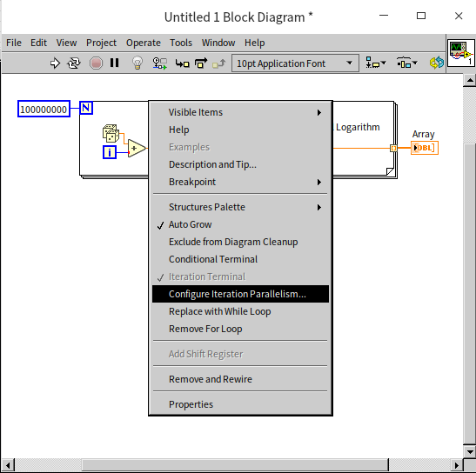
Task: Click the Retain Wire Values icon
Action: click(159, 63)
